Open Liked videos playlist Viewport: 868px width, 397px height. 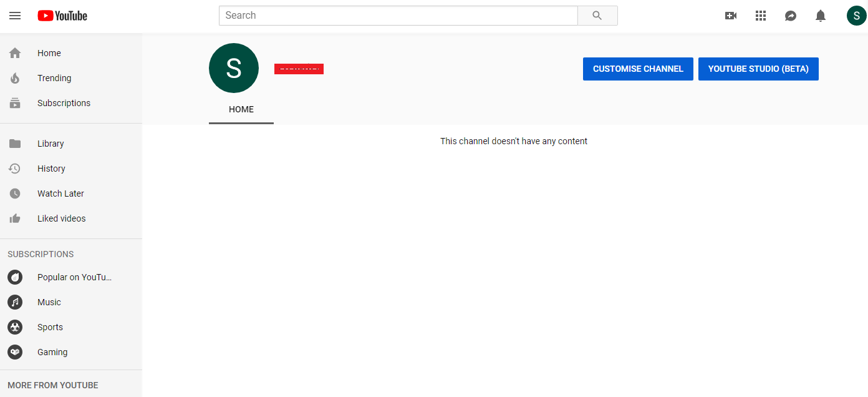(x=71, y=218)
